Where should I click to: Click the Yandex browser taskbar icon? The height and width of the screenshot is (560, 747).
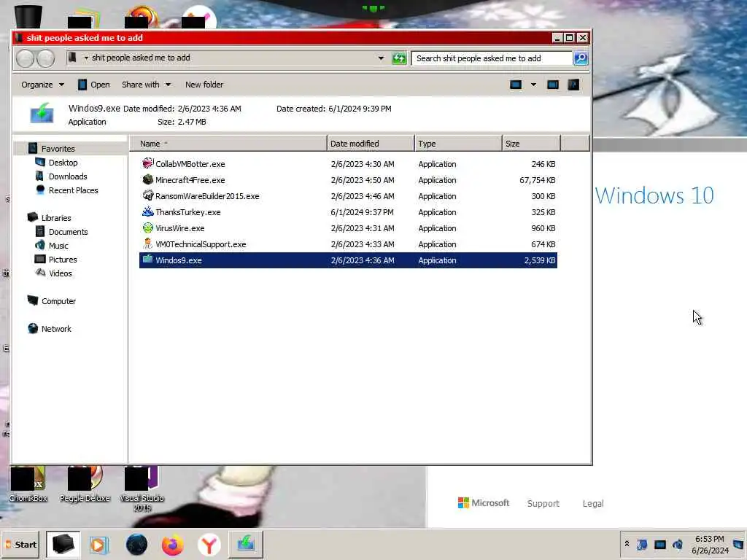coord(209,545)
